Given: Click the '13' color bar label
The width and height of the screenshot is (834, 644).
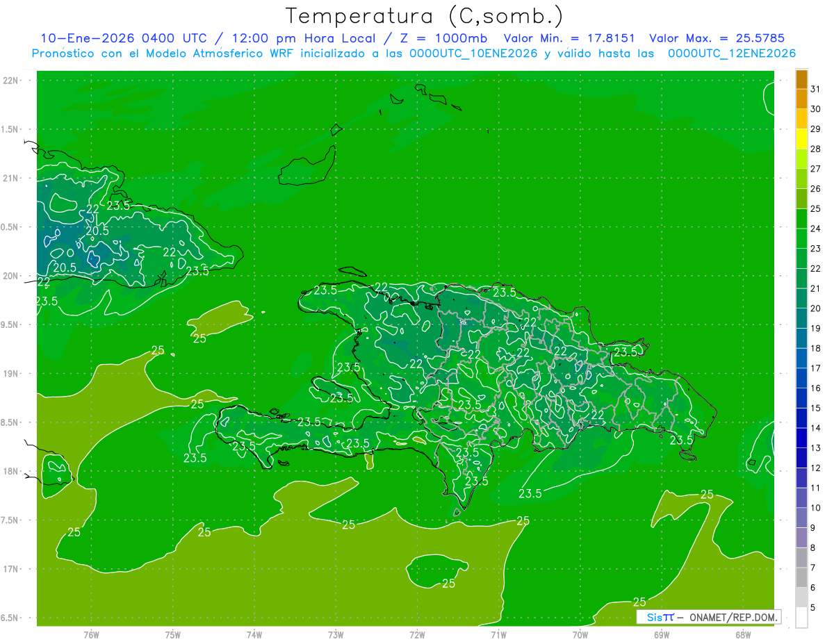Looking at the screenshot, I should pyautogui.click(x=816, y=448).
